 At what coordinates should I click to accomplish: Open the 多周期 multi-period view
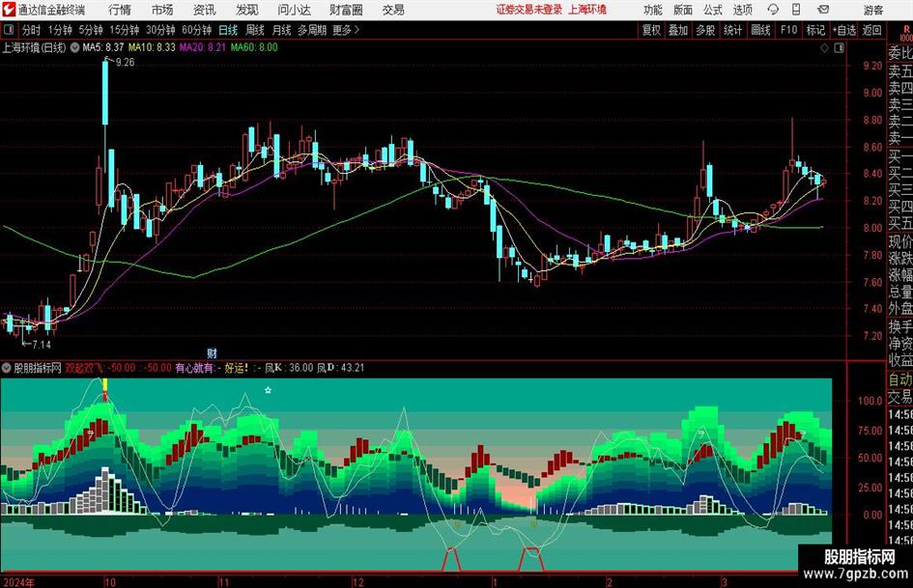coord(312,30)
